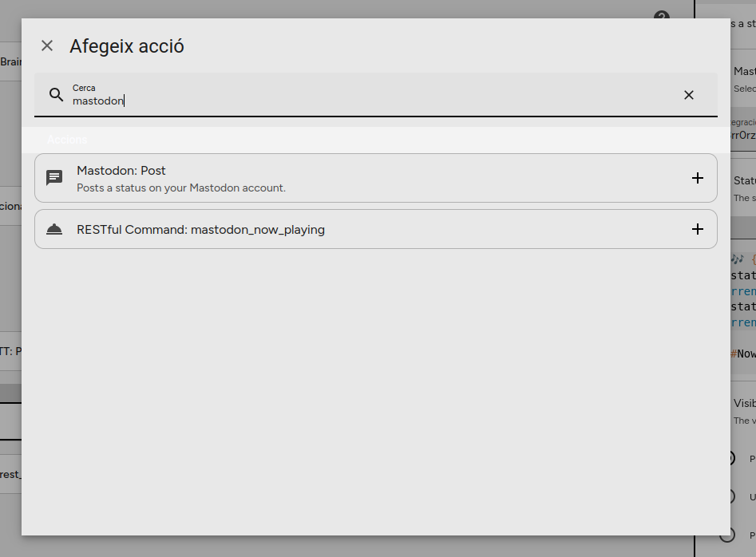Add mastodon_now_playing using its plus icon
The width and height of the screenshot is (756, 557).
[x=697, y=230]
